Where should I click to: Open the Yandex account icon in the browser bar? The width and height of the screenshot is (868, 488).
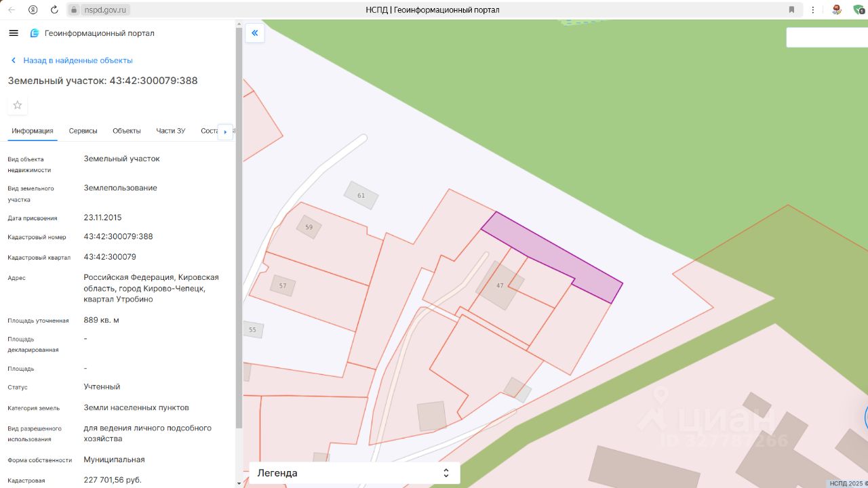click(33, 10)
